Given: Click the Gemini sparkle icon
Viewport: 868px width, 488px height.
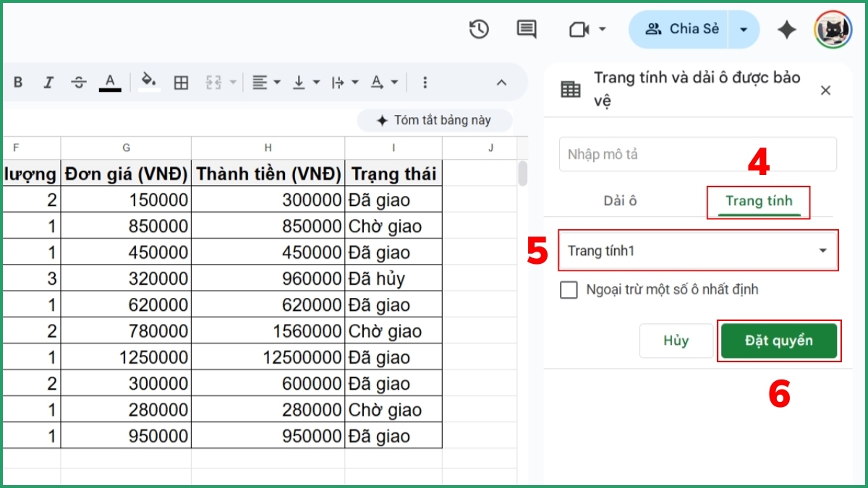Looking at the screenshot, I should 787,30.
